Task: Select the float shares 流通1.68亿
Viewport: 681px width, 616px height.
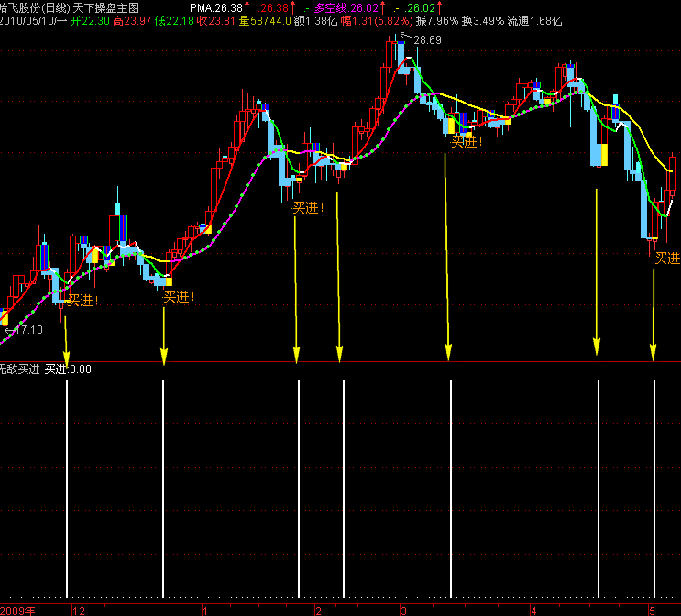Action: pos(534,21)
